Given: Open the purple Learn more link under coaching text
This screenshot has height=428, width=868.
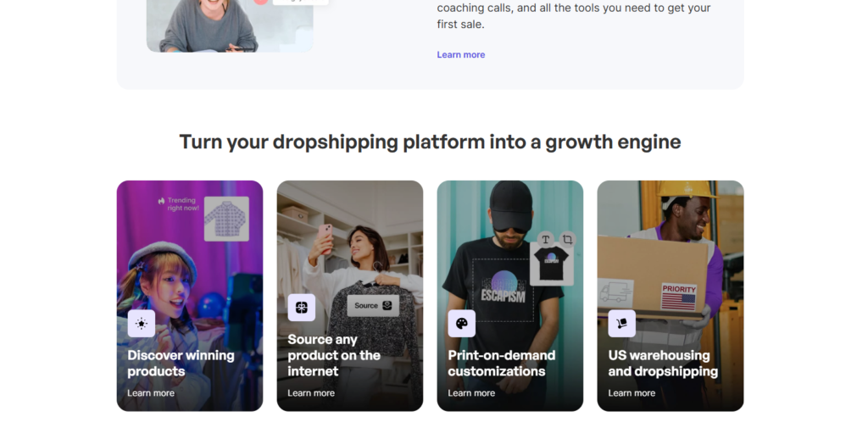Looking at the screenshot, I should tap(460, 54).
